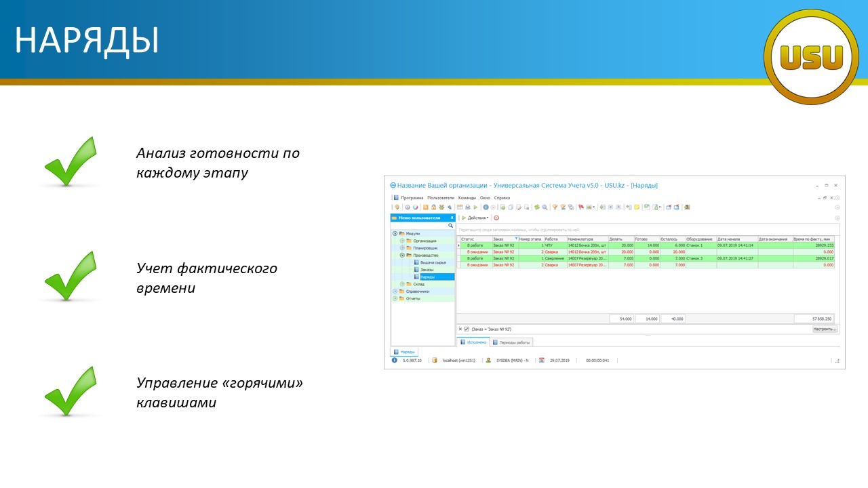Expand the Справочники folder
868x488 pixels.
coord(395,291)
